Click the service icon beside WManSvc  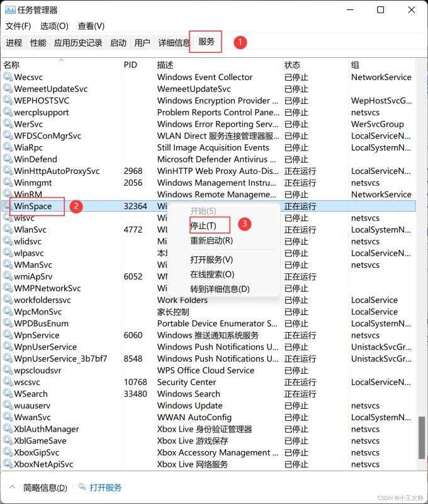pos(8,265)
